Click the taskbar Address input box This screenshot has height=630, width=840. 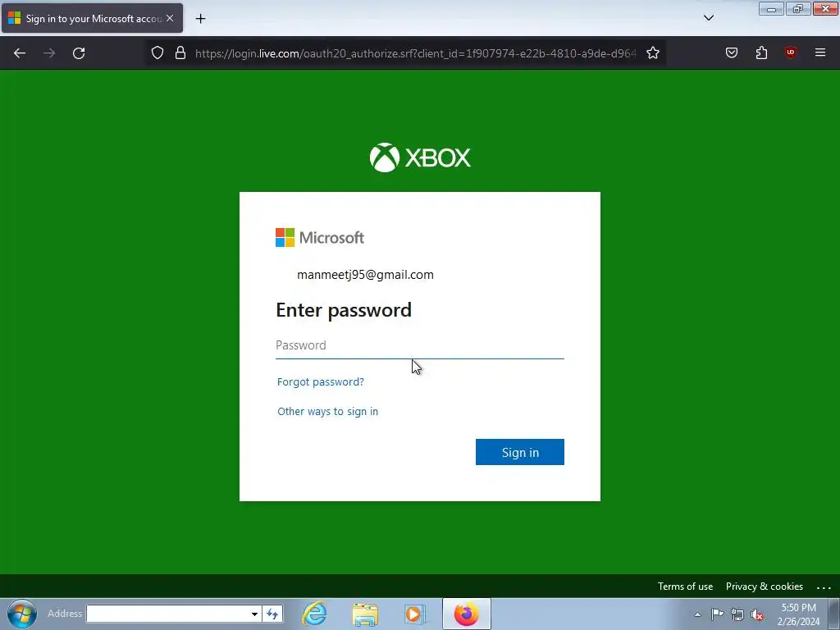coord(167,614)
